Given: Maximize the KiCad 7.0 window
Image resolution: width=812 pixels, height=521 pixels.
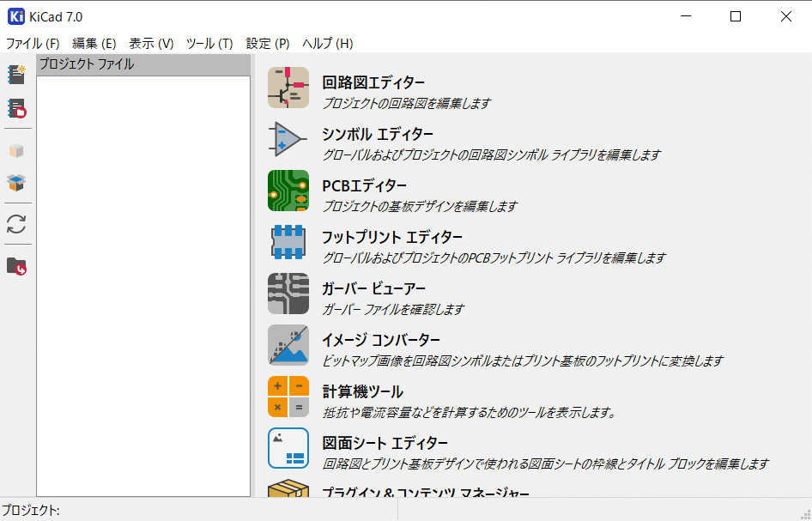Looking at the screenshot, I should pyautogui.click(x=736, y=16).
